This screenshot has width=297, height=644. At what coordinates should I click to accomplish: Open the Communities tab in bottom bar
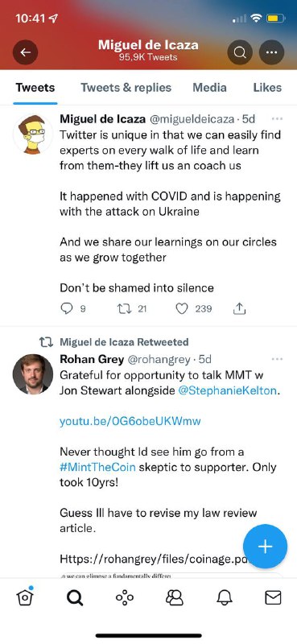point(174,597)
